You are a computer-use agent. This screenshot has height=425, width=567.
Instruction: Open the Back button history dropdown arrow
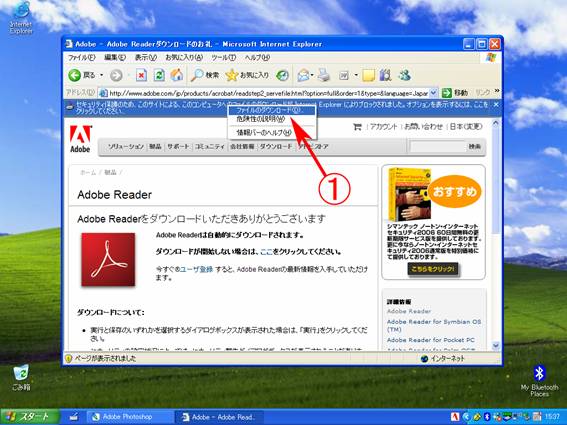(102, 75)
